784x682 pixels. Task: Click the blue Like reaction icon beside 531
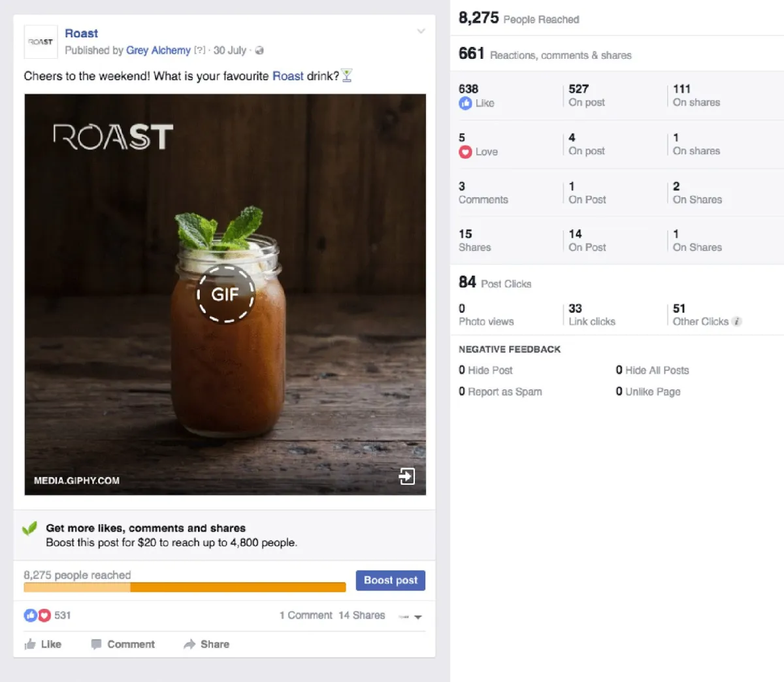click(x=30, y=615)
